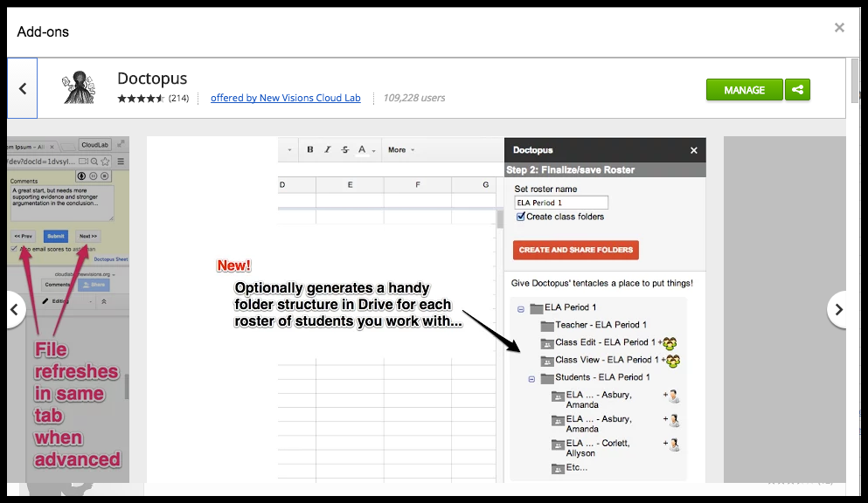
Task: Click column E header in spreadsheet
Action: pyautogui.click(x=350, y=184)
